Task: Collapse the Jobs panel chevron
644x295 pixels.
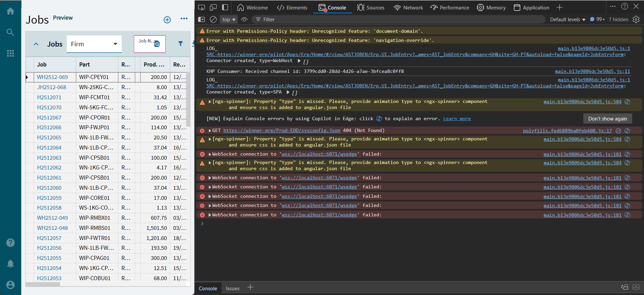Action: [36, 44]
